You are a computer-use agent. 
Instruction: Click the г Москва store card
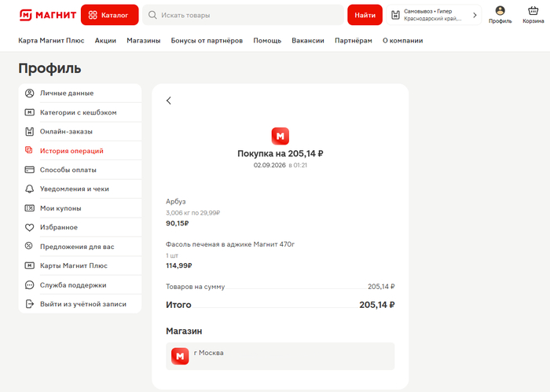point(280,356)
